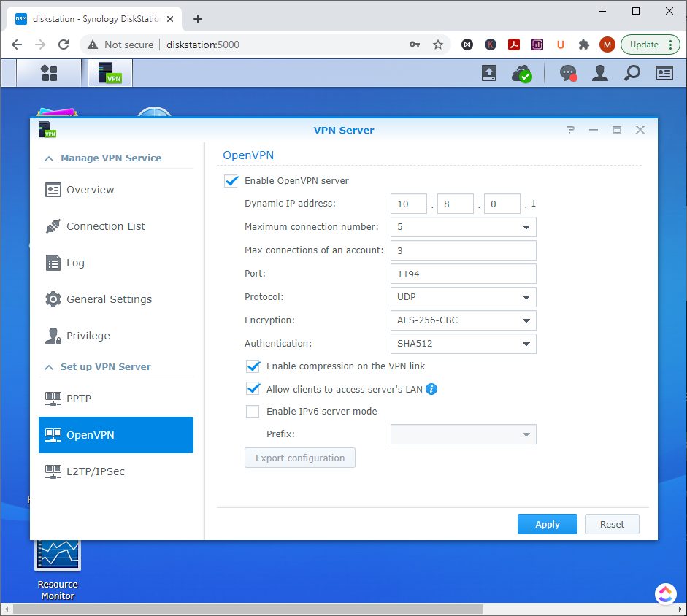Click Export configuration button
This screenshot has height=616, width=687.
tap(299, 458)
